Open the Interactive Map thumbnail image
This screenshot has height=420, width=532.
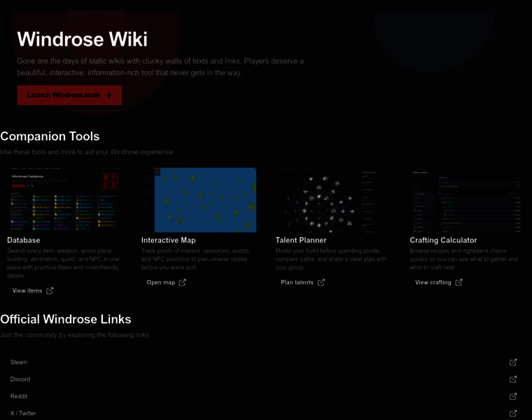(x=199, y=199)
